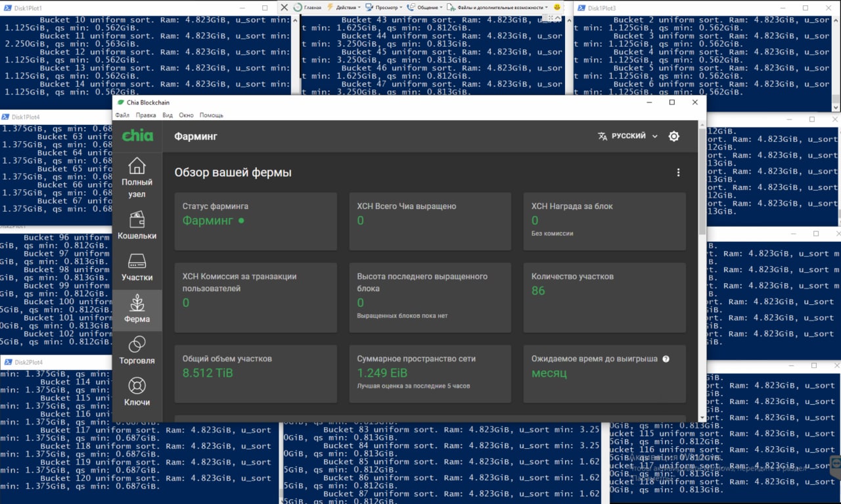
Task: Click the ХСН Всего Чиа выращено card
Action: (x=430, y=221)
